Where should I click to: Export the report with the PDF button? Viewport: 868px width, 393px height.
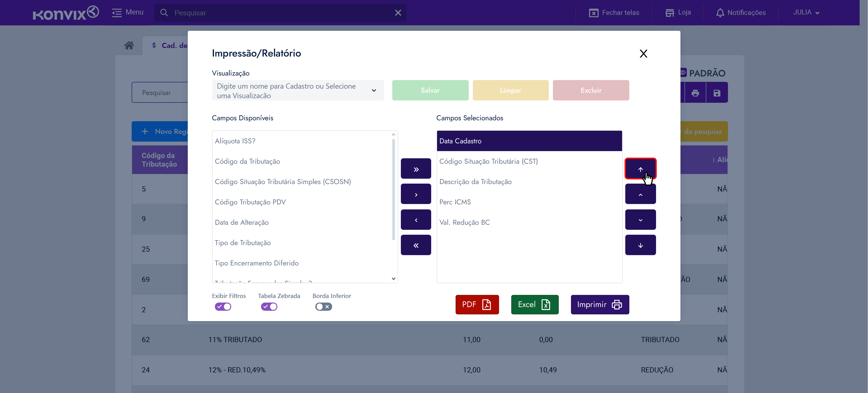[476, 304]
